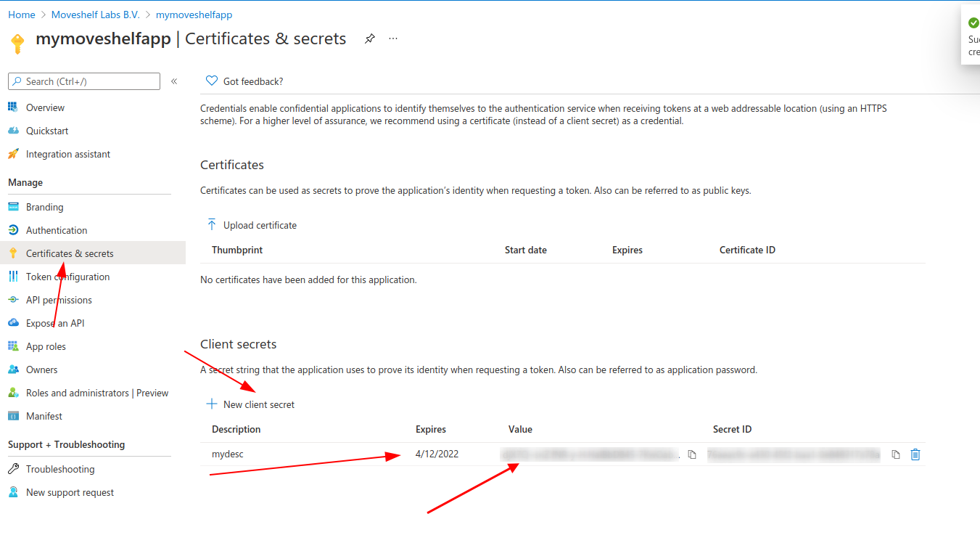Open Troubleshooting under Support
Screen dimensions: 980x551
pyautogui.click(x=60, y=469)
